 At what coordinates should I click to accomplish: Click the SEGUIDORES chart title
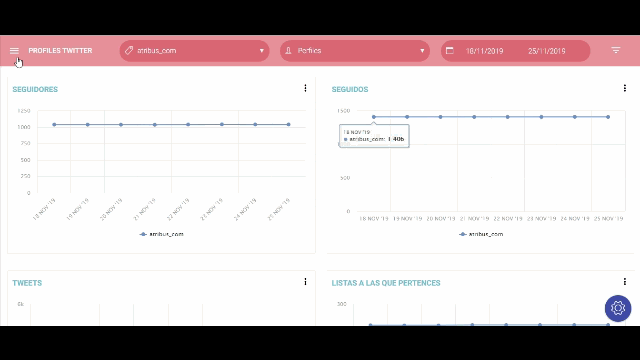click(35, 89)
